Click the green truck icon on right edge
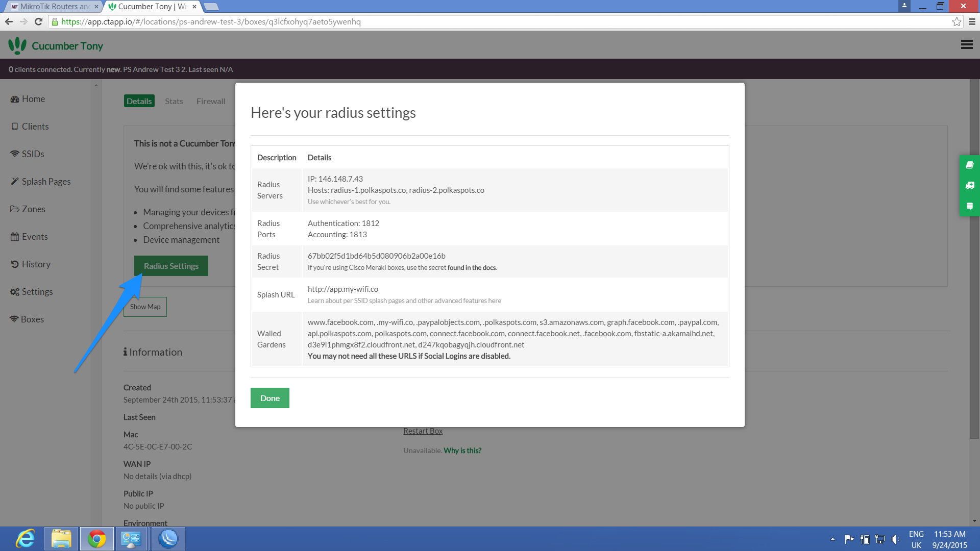This screenshot has width=980, height=551. tap(969, 186)
